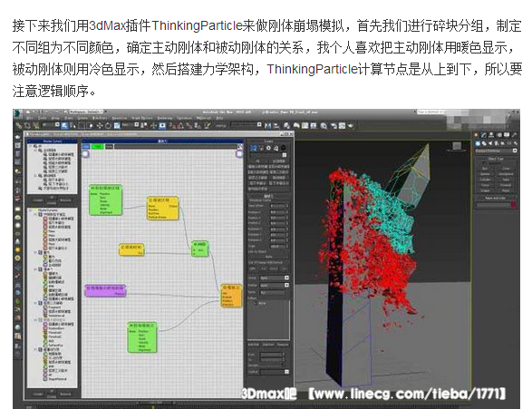Open ThinkingParticle link before 来做刚体崩塌模拟
The image size is (532, 409).
tap(198, 25)
